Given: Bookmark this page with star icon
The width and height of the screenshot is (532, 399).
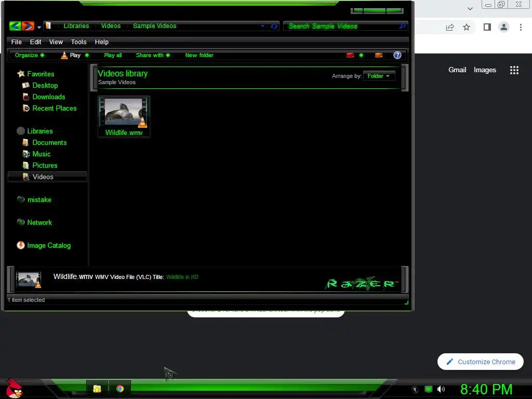Looking at the screenshot, I should click(467, 27).
